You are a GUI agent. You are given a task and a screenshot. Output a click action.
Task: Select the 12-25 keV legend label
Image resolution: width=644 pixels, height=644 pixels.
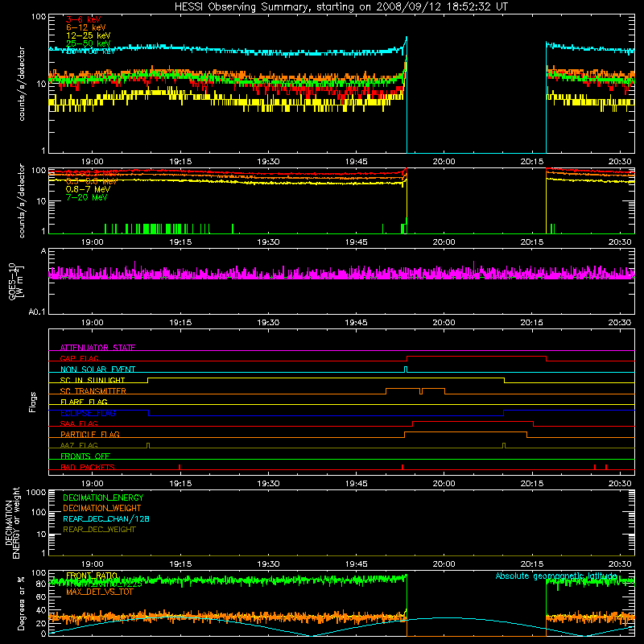[89, 35]
